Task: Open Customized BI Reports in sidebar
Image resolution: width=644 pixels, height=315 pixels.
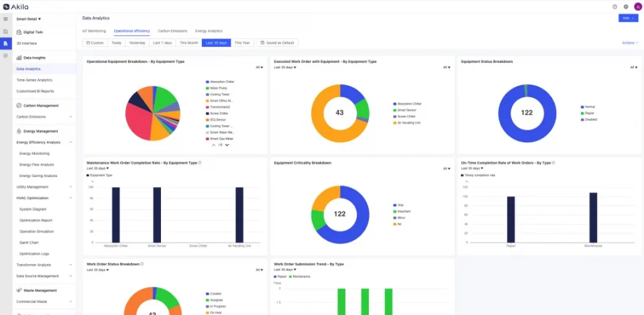Action: pos(35,91)
